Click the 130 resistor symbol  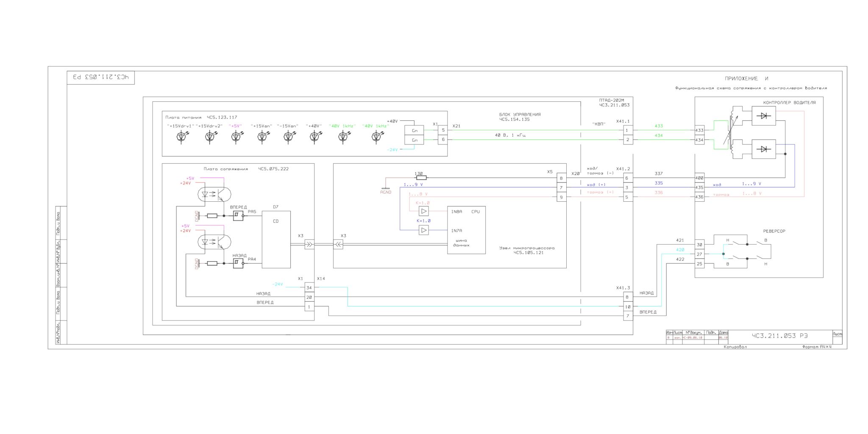[x=421, y=178]
